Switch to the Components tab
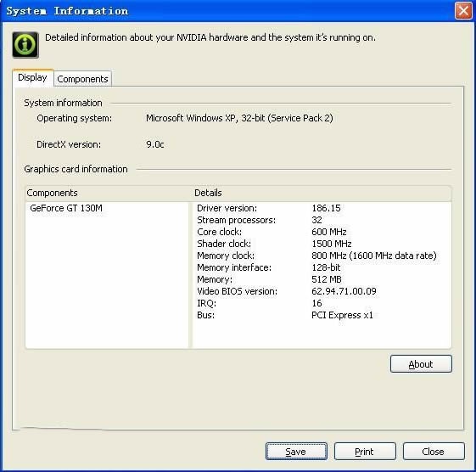Screen dimensions: 476x472 82,79
